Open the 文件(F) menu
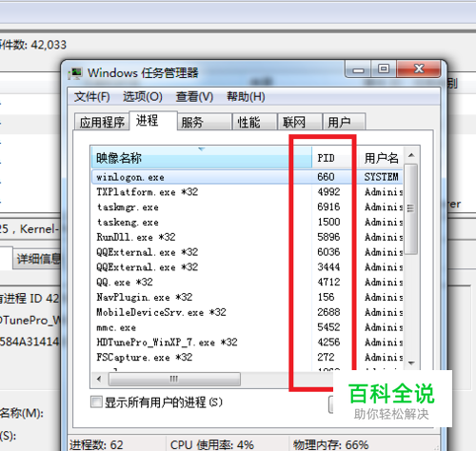Image resolution: width=476 pixels, height=451 pixels. [91, 97]
